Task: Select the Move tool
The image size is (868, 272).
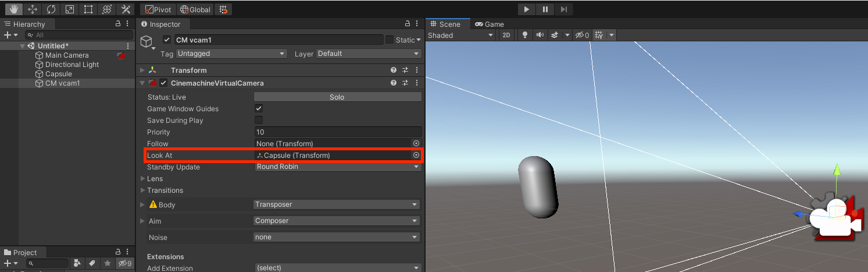Action: [33, 9]
